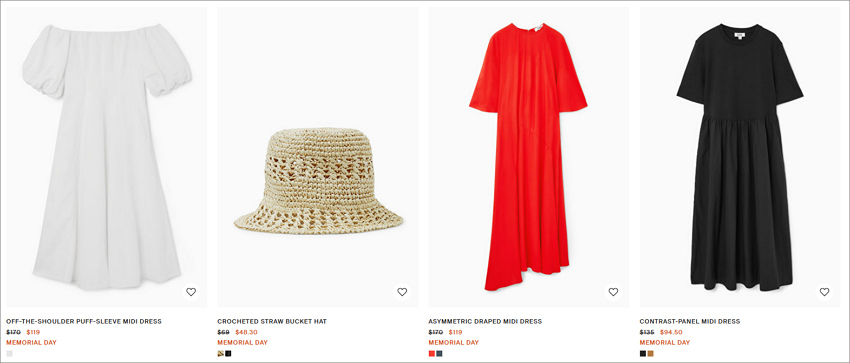Choose the black swatch under the bucket hat

pos(228,353)
